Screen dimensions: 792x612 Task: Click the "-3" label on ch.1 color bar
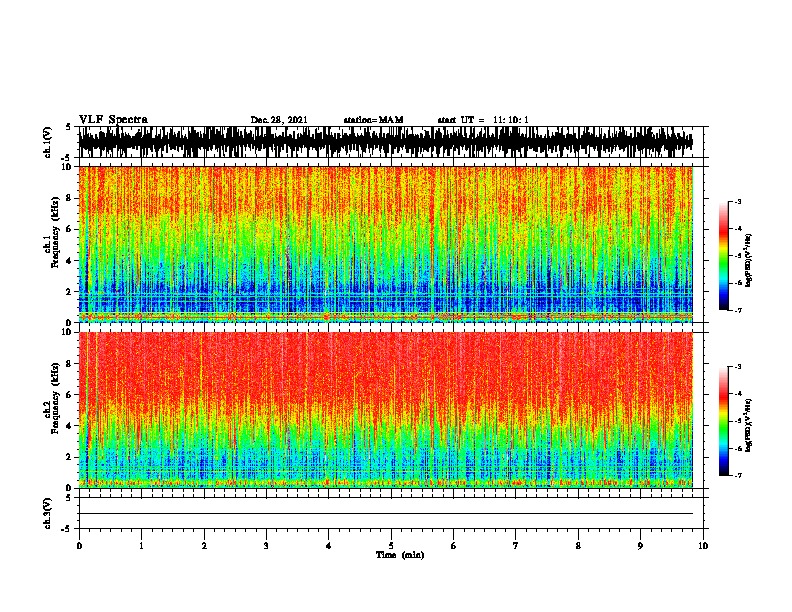738,202
